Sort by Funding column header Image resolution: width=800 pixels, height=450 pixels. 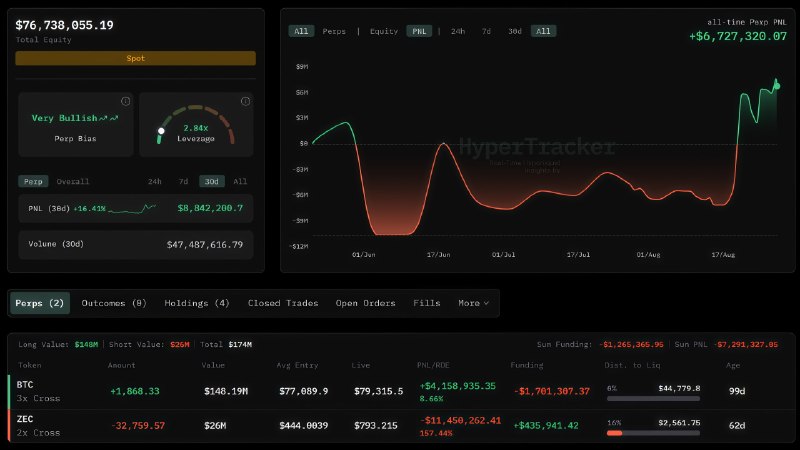click(x=527, y=365)
